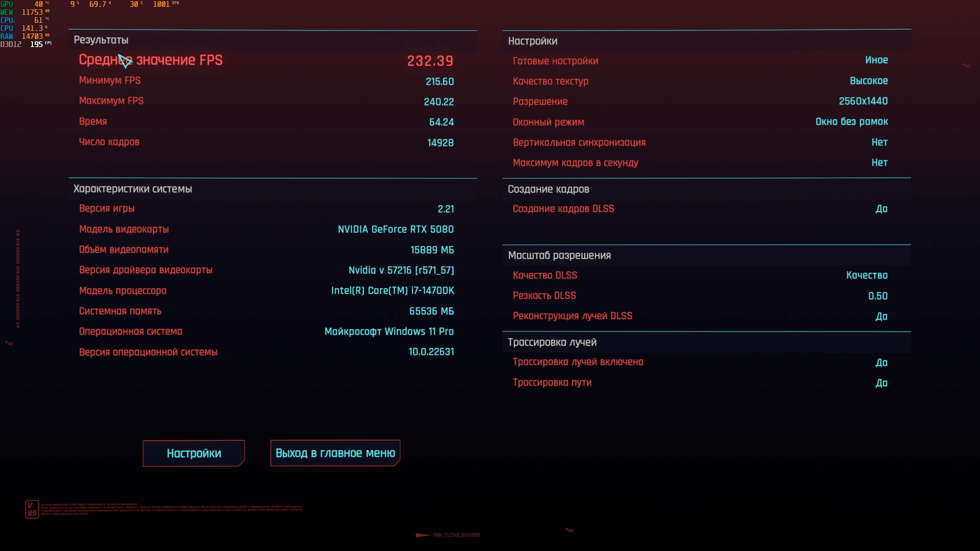Click the Трассировка пути Да value

coord(881,383)
